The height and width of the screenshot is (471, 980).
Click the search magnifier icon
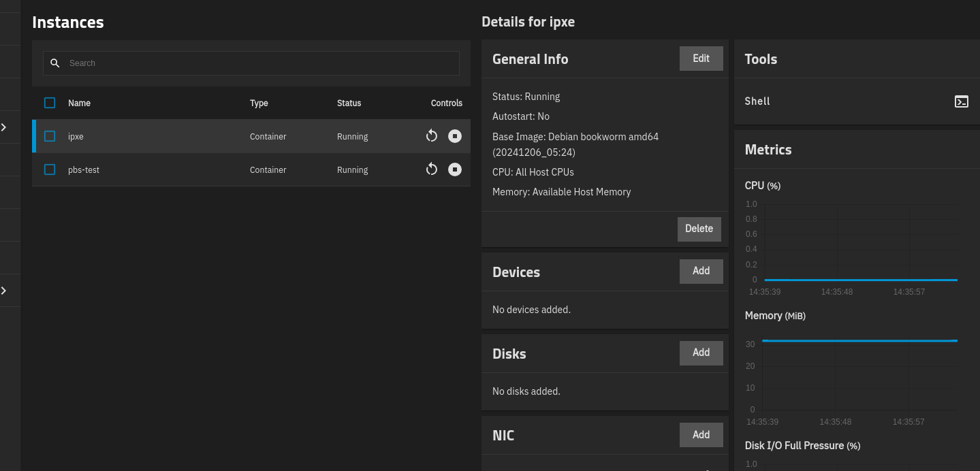point(55,63)
